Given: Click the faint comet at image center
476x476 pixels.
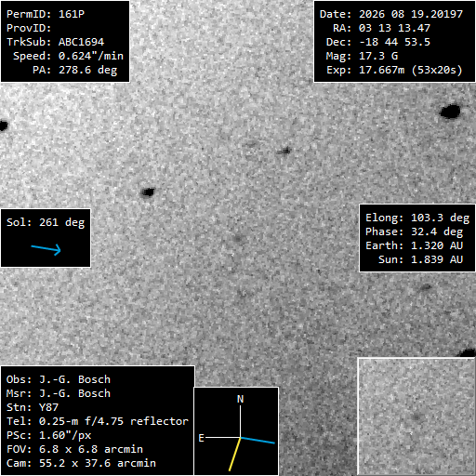Looking at the screenshot, I should 238,238.
